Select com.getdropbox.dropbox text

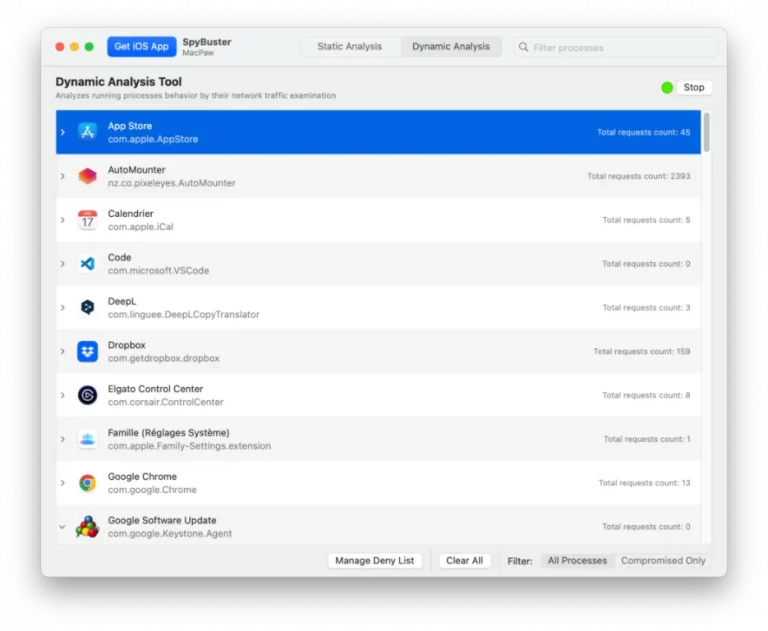164,358
